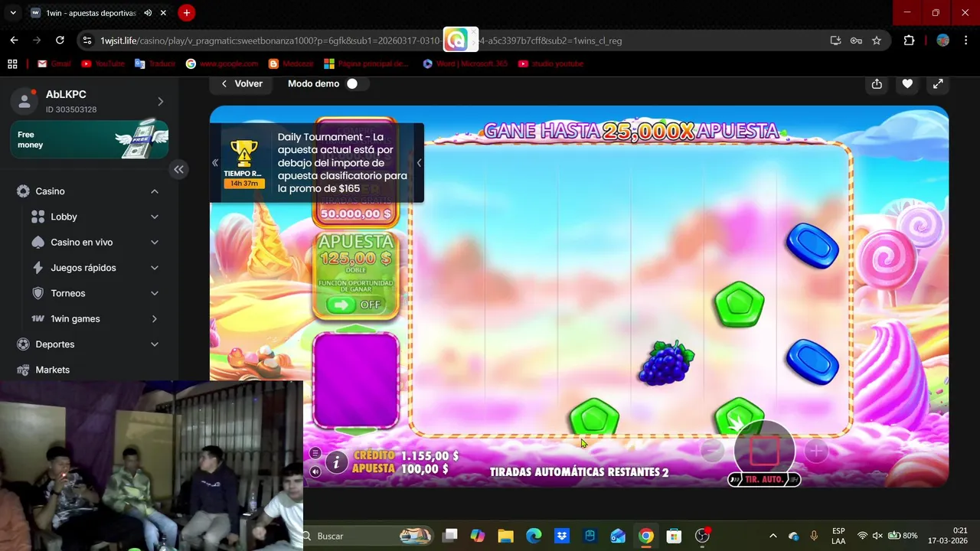The image size is (980, 551).
Task: Select Lobby in the sidebar
Action: 64,217
